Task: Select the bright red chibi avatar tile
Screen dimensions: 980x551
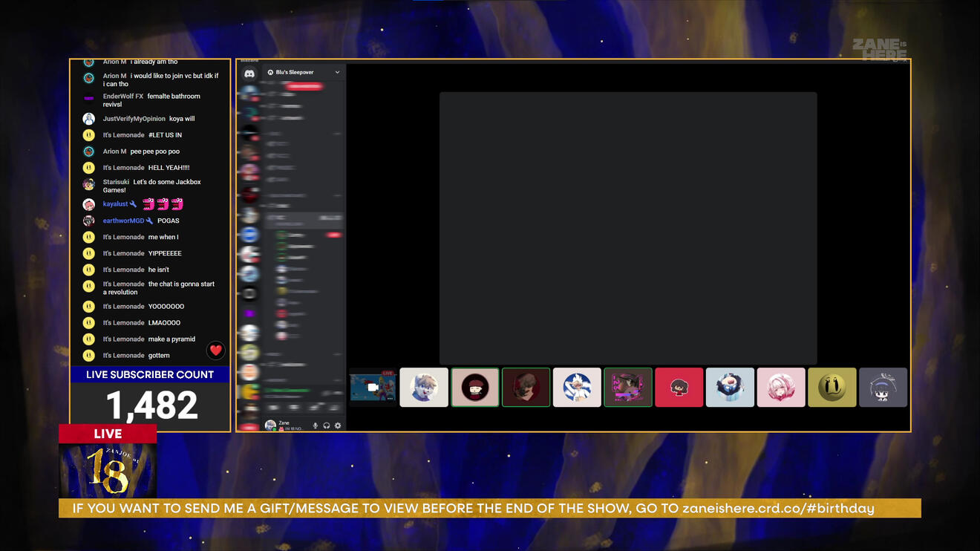Action: (679, 388)
